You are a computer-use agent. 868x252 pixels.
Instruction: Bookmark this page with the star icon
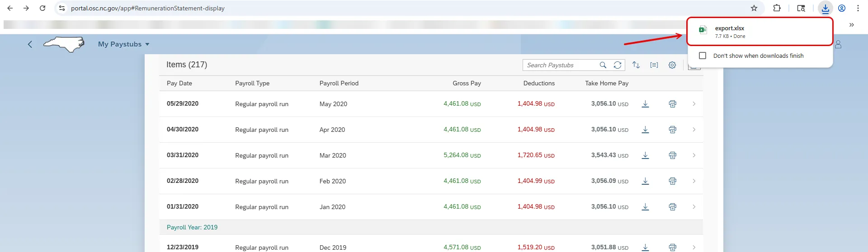point(754,8)
